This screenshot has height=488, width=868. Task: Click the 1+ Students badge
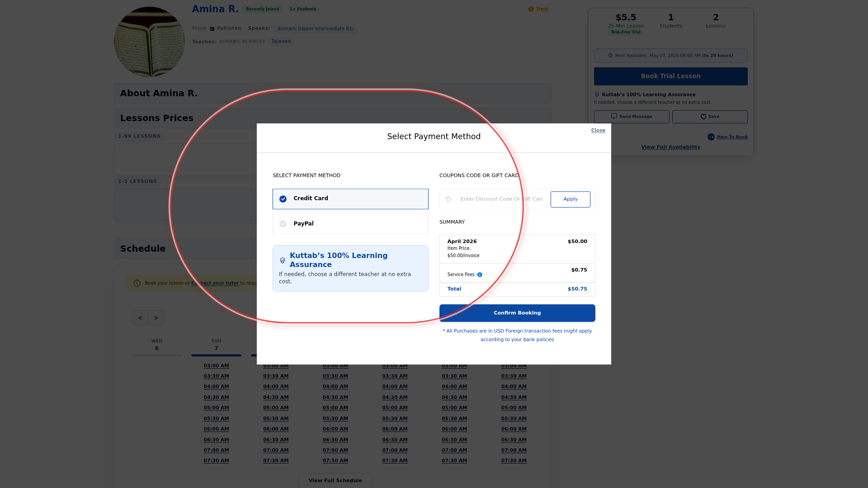(303, 9)
